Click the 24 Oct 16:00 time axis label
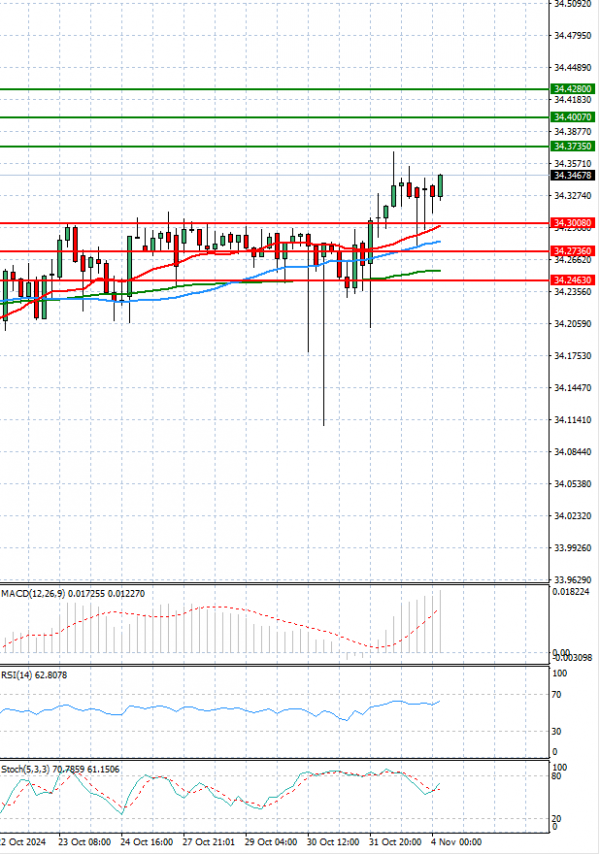 146,842
